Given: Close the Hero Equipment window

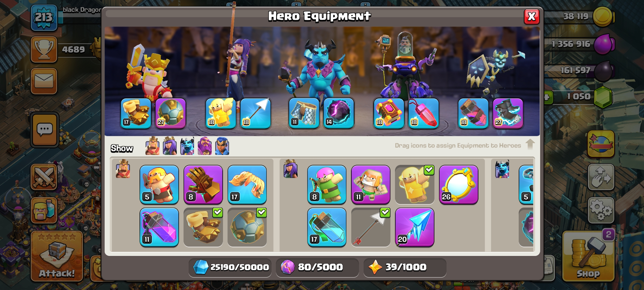Looking at the screenshot, I should click(532, 17).
